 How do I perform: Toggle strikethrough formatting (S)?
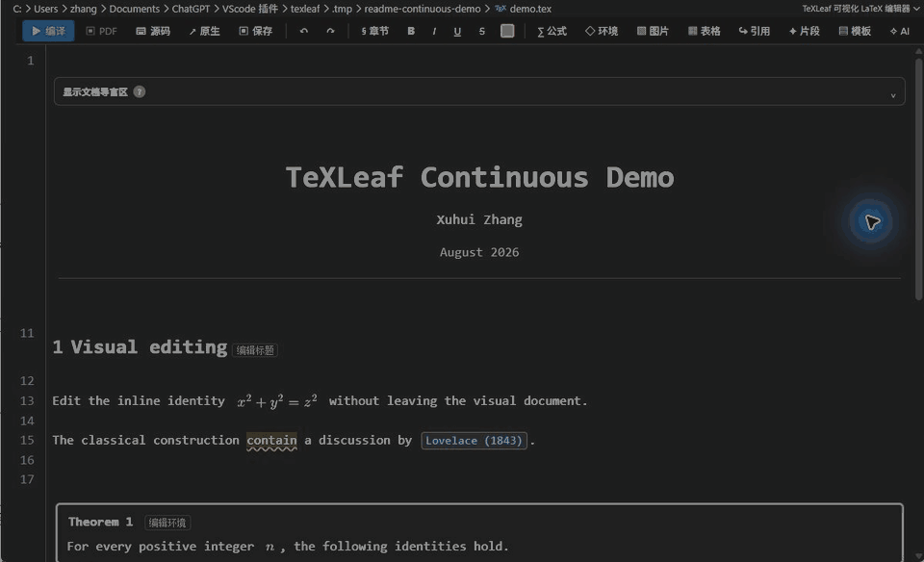pyautogui.click(x=482, y=31)
